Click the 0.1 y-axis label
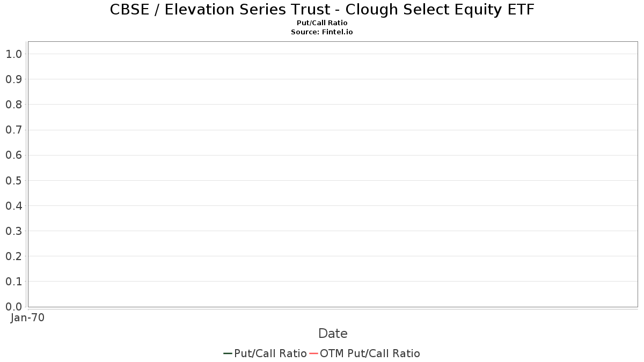 pyautogui.click(x=13, y=282)
